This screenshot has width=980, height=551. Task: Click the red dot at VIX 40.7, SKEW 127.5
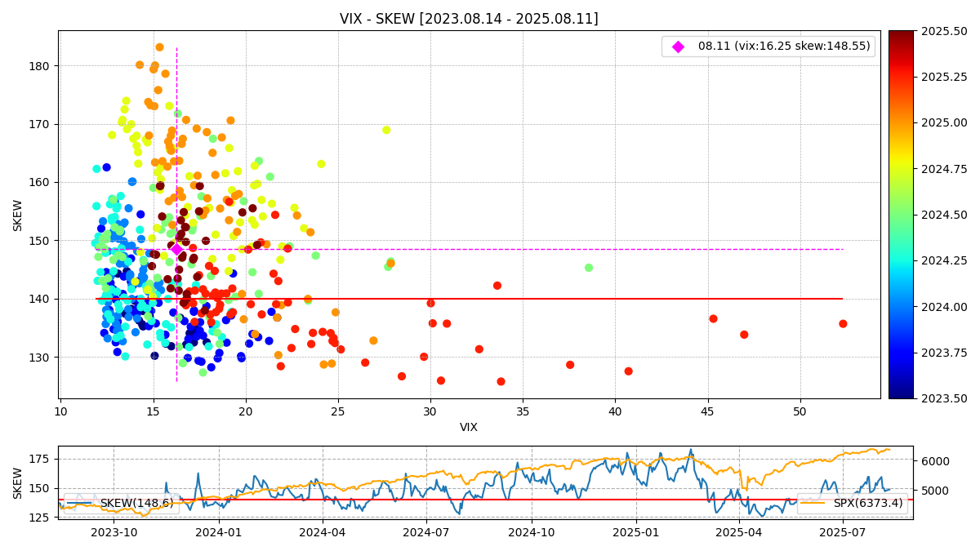(628, 371)
